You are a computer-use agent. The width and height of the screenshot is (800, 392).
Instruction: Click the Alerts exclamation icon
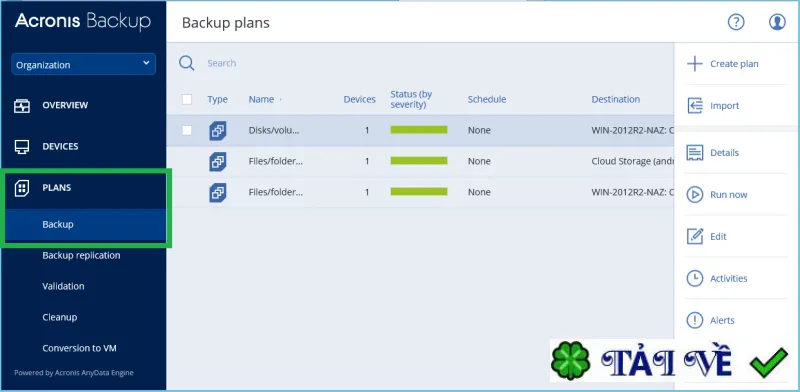pos(695,321)
